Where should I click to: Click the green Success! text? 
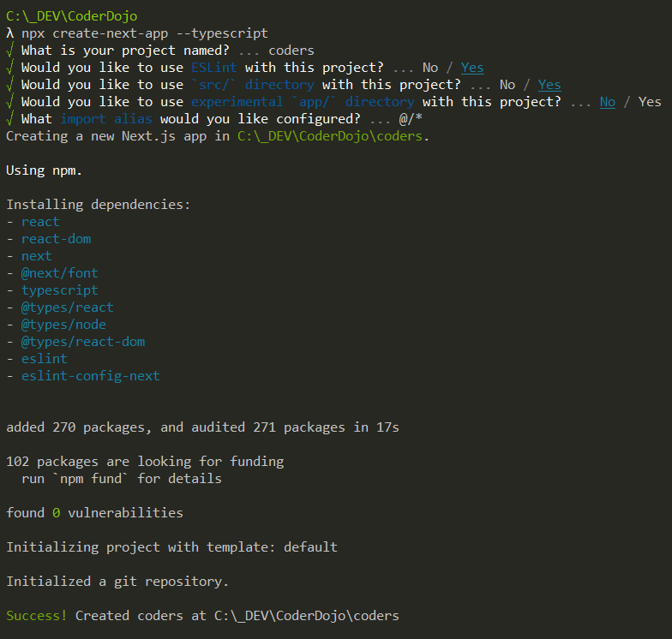pyautogui.click(x=37, y=616)
